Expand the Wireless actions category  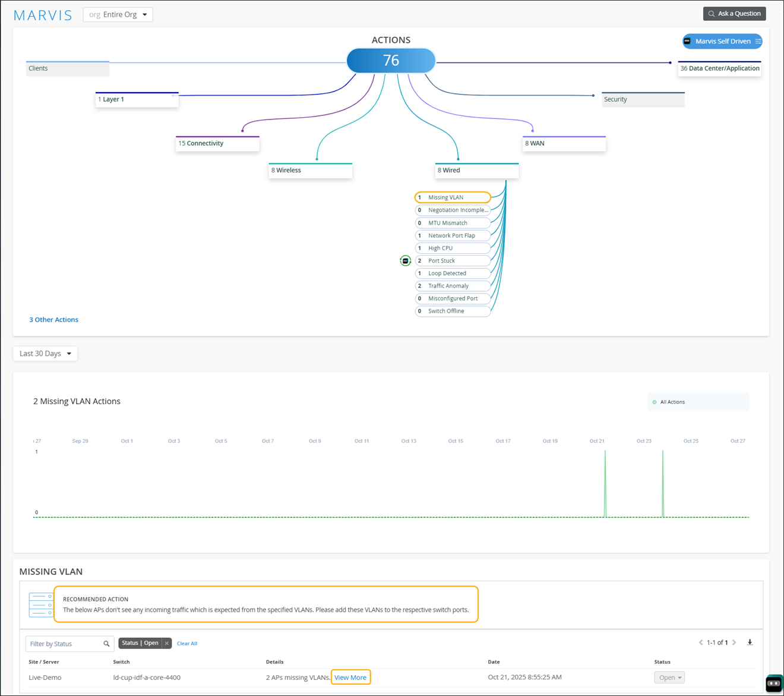click(311, 171)
